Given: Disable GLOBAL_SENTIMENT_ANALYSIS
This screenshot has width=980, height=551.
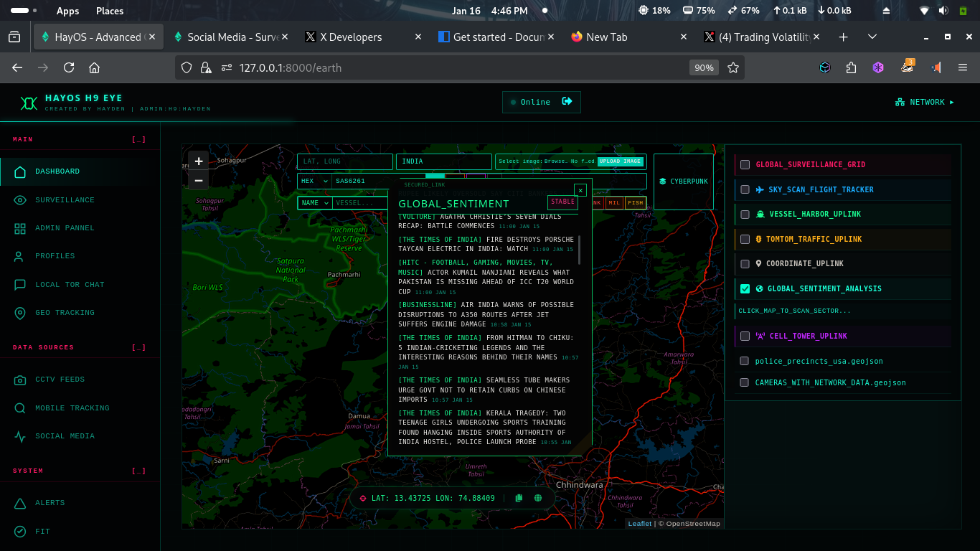Looking at the screenshot, I should click(x=745, y=287).
